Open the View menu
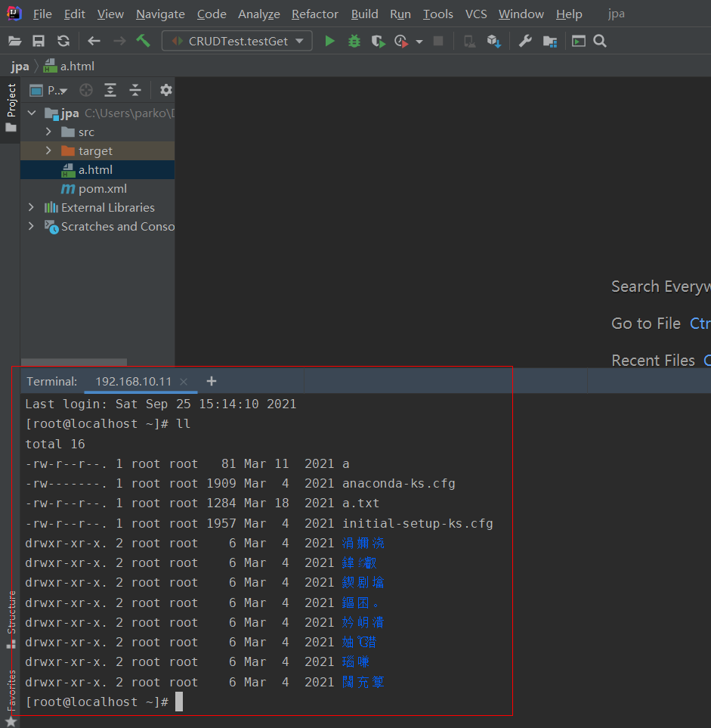 click(x=110, y=14)
